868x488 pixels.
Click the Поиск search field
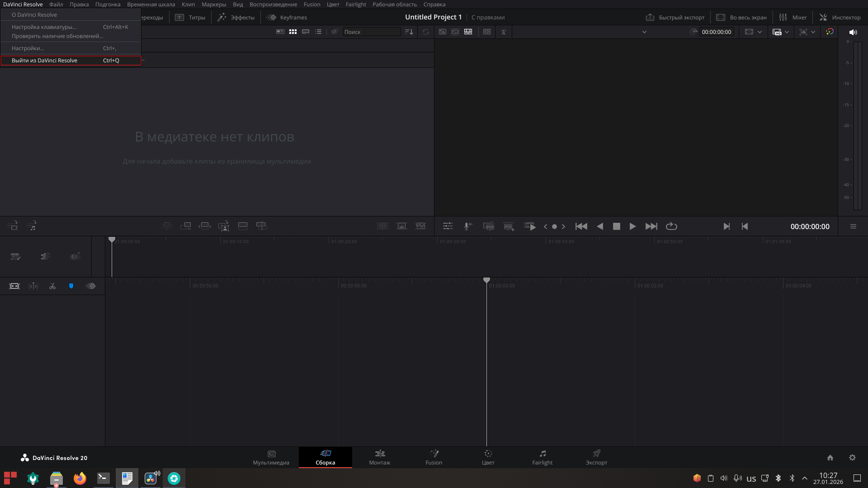point(371,32)
